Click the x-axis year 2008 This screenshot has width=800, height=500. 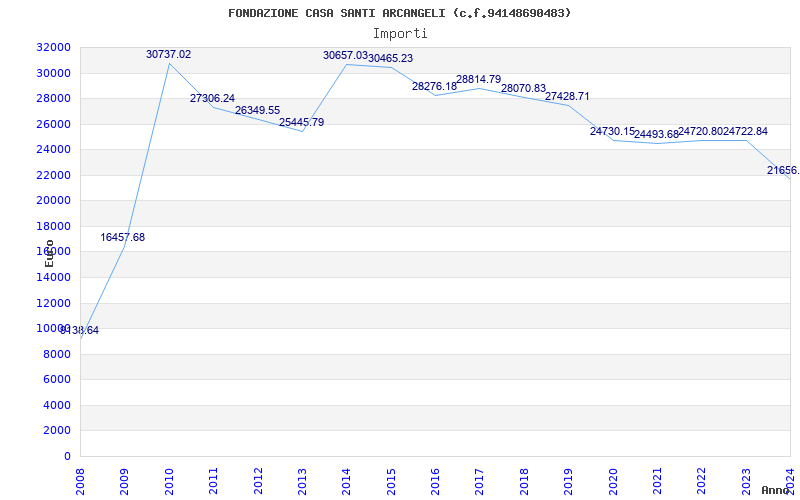tap(81, 481)
